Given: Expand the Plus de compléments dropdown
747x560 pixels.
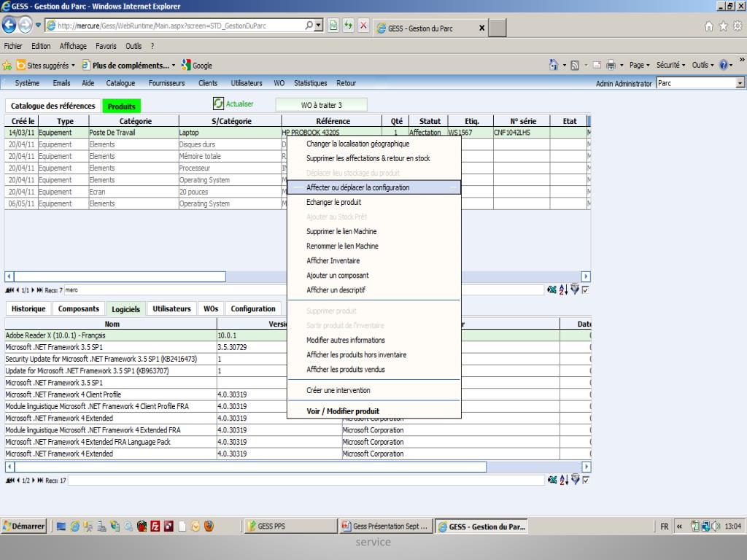Looking at the screenshot, I should [174, 66].
